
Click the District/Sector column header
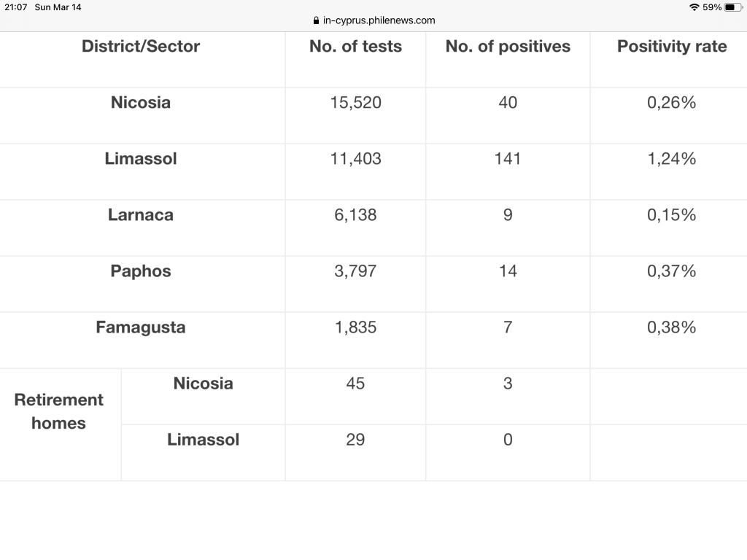pyautogui.click(x=141, y=47)
